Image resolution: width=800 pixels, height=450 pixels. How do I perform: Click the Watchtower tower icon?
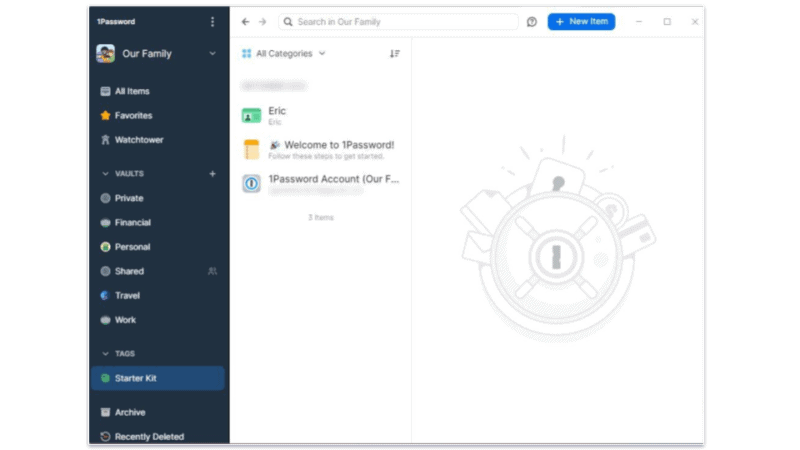(x=105, y=140)
